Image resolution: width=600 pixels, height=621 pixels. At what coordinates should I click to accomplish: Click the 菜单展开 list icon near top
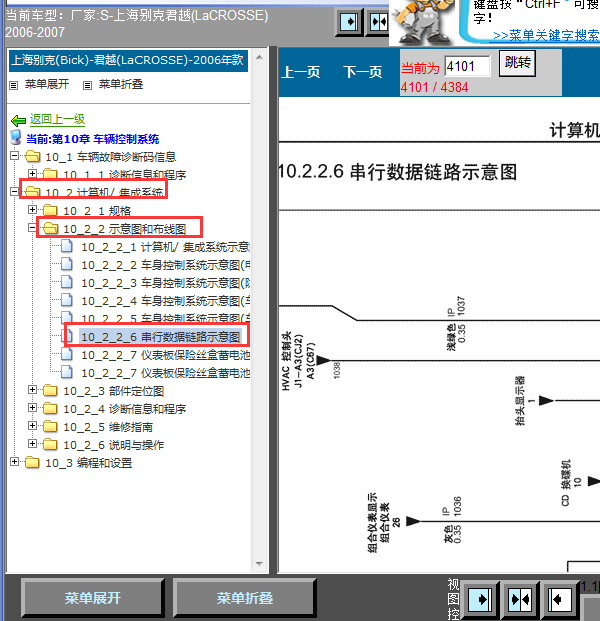(x=13, y=85)
